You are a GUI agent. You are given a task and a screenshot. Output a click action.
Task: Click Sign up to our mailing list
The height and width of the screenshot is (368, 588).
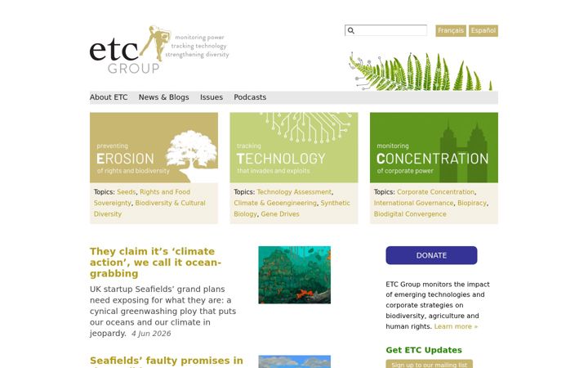click(x=430, y=364)
